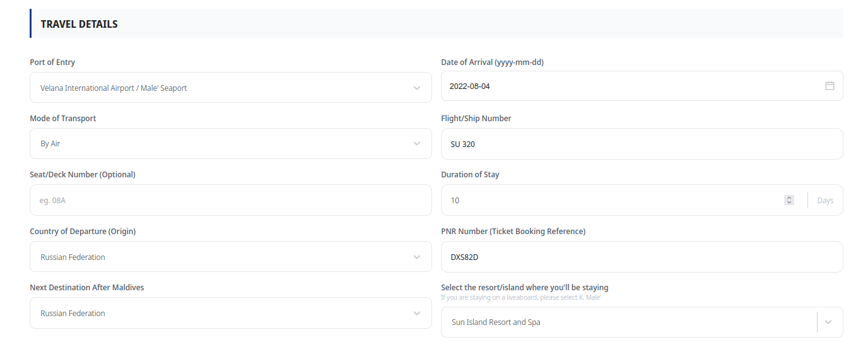Viewport: 868px width, 354px height.
Task: Click the 'TRAVEL DETAILS' section heading
Action: coord(79,24)
